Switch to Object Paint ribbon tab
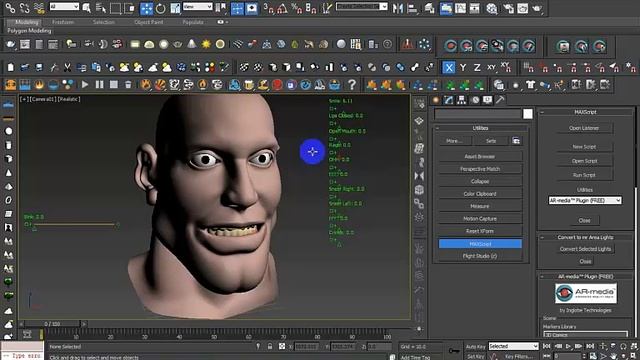The image size is (640, 360). coord(149,22)
